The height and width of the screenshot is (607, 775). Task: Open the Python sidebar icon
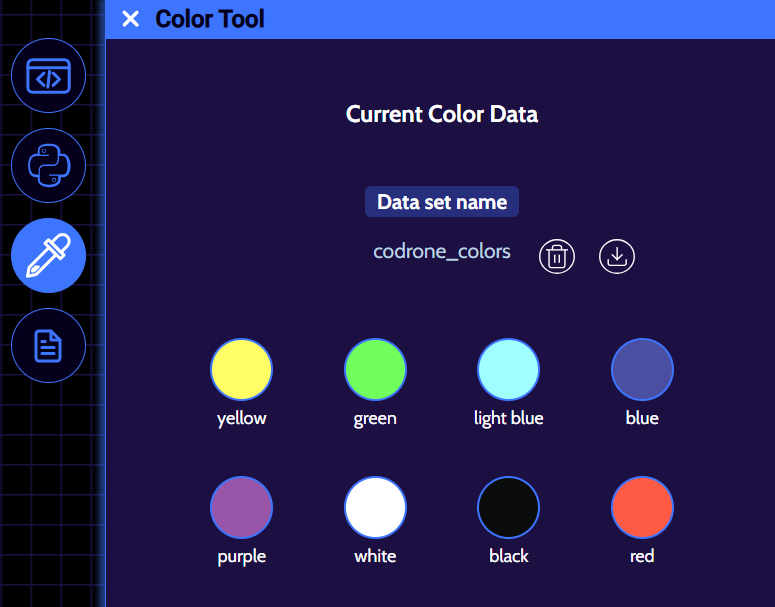point(48,166)
